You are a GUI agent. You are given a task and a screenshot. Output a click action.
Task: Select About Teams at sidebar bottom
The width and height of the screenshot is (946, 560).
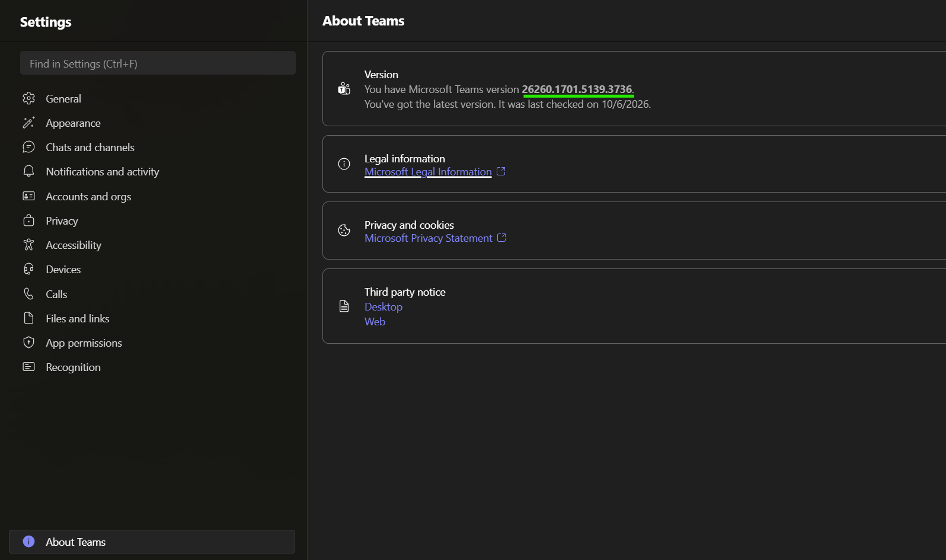152,542
